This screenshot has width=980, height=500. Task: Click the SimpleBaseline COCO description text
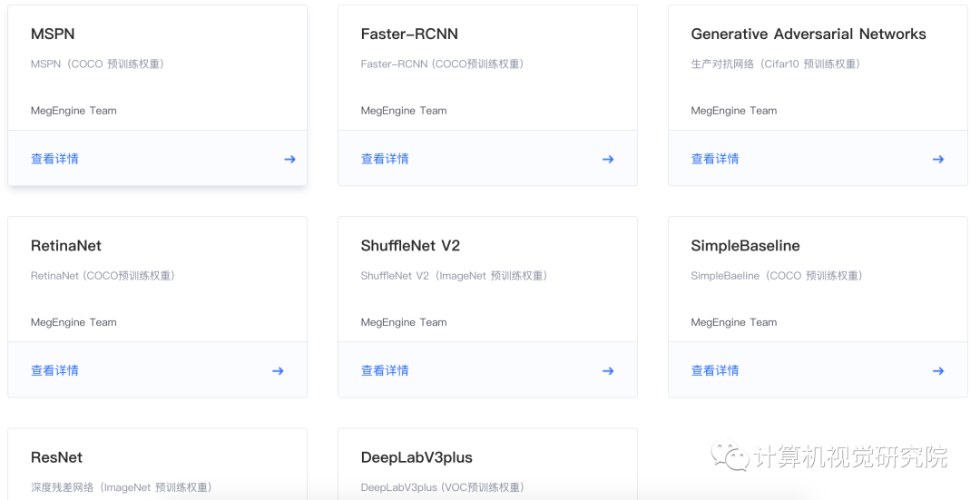pos(776,276)
